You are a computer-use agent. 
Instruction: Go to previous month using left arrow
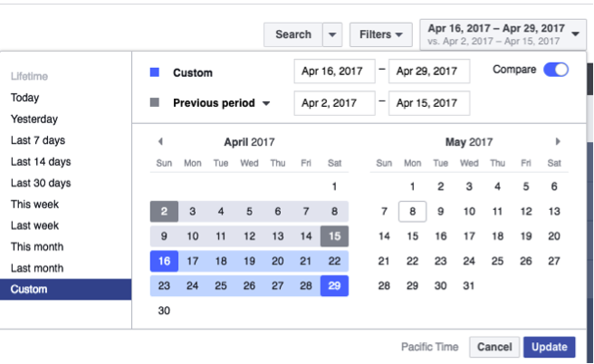[x=160, y=141]
